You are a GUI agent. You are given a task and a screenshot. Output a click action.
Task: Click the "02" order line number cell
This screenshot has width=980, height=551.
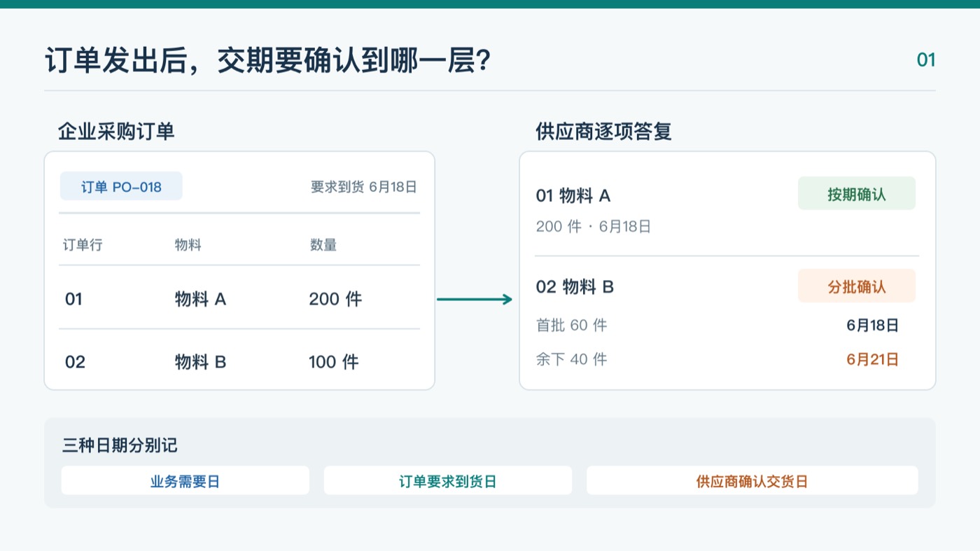tap(75, 362)
